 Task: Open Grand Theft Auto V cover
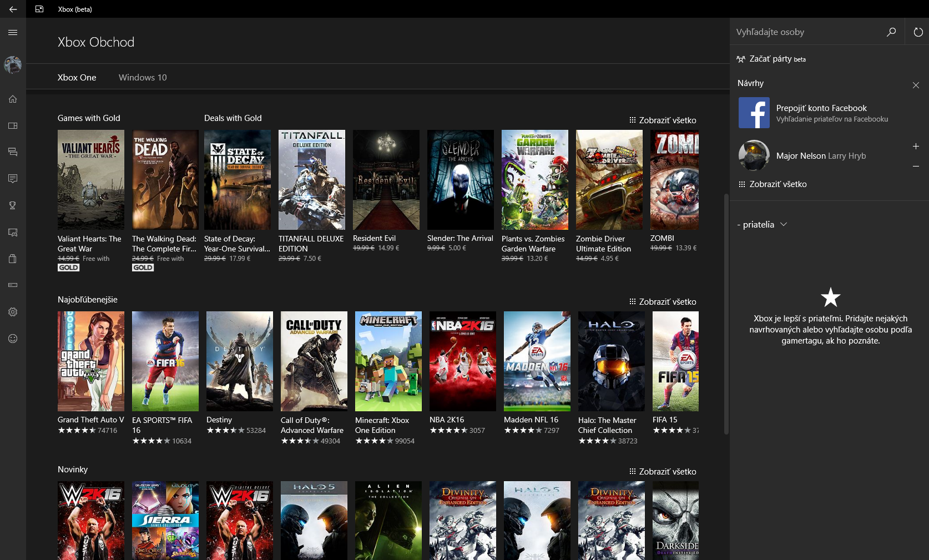[x=91, y=361]
